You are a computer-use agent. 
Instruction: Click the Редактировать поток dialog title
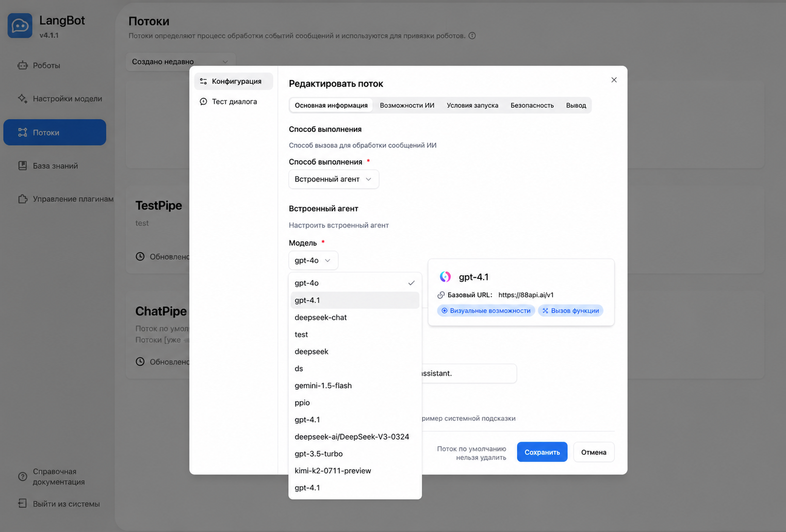click(336, 84)
